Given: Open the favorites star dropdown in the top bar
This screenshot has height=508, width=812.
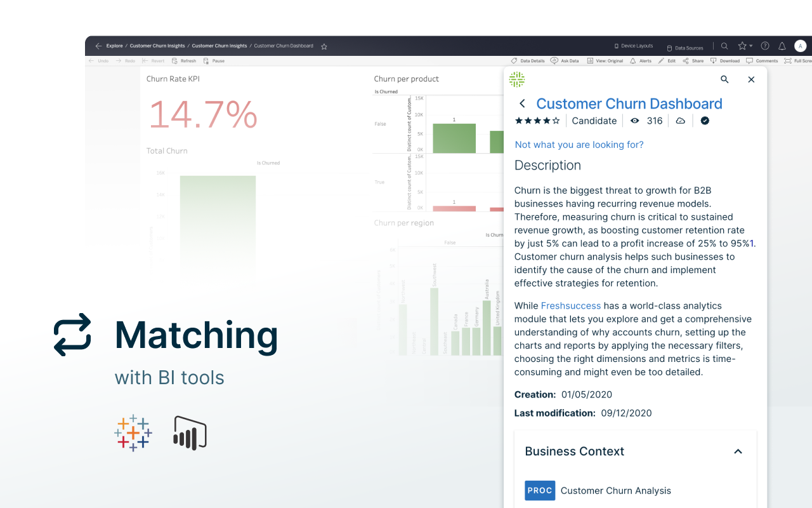Looking at the screenshot, I should [745, 46].
